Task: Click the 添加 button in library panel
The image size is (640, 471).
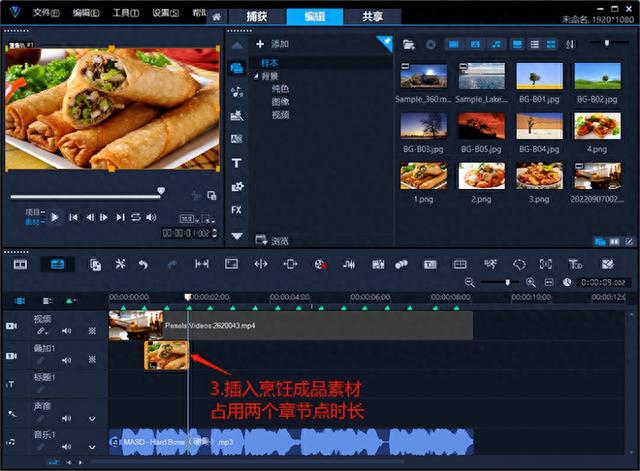Action: [272, 44]
